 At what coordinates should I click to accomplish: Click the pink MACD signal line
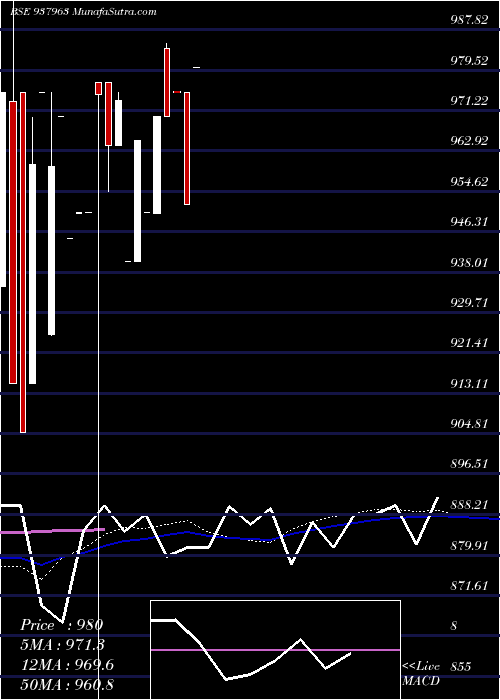click(x=275, y=650)
